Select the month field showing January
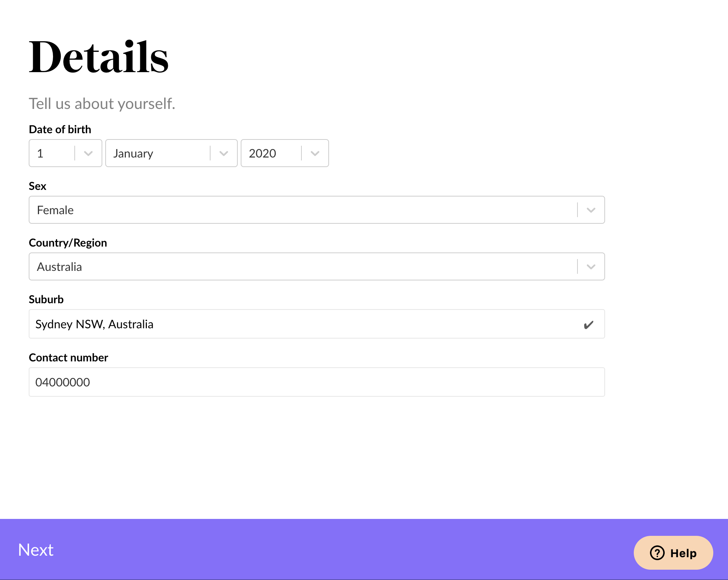Image resolution: width=728 pixels, height=580 pixels. pyautogui.click(x=172, y=153)
